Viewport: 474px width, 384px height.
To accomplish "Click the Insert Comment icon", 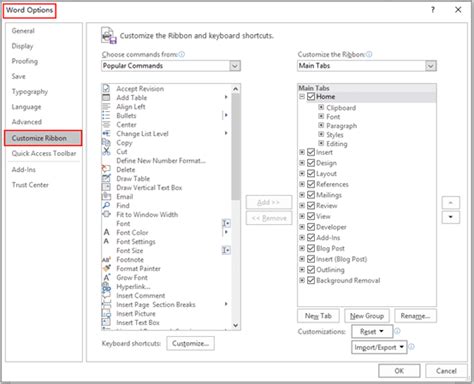I will [106, 295].
